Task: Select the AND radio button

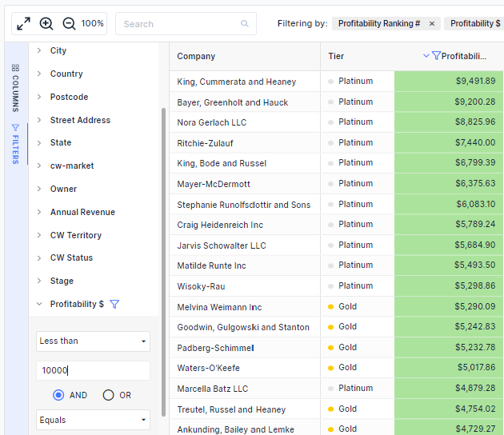Action: 58,395
